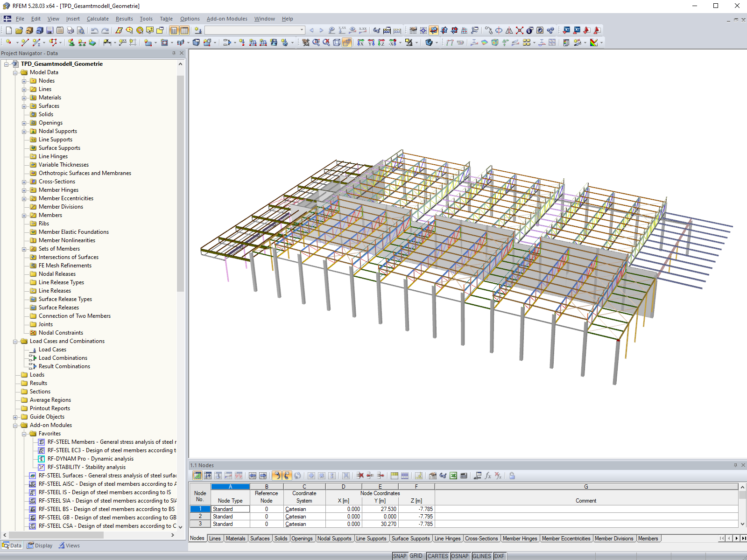
Task: Collapse the Favorites folder
Action: click(24, 434)
